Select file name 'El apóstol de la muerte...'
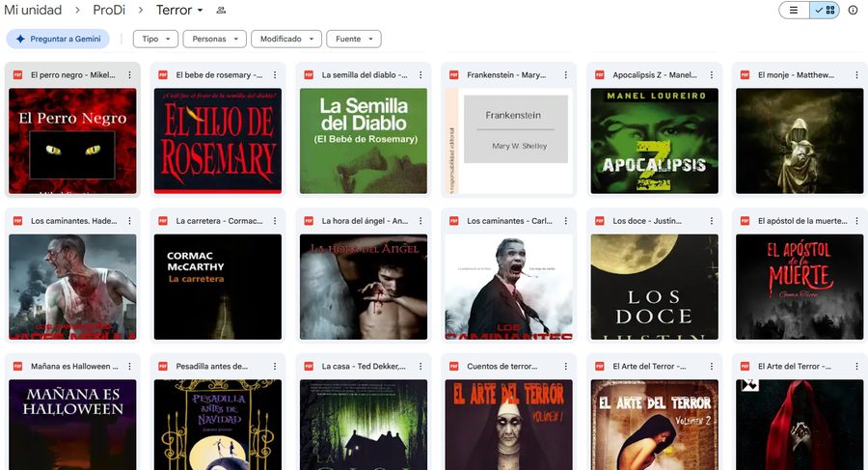The width and height of the screenshot is (868, 470). (802, 221)
